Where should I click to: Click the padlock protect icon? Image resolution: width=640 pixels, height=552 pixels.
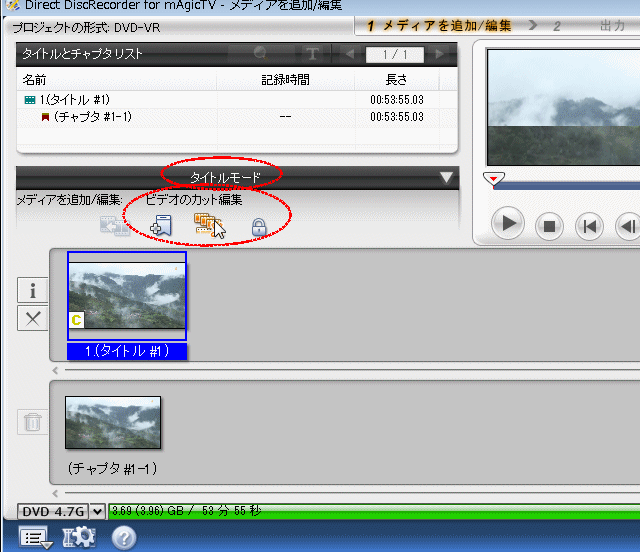coord(258,227)
